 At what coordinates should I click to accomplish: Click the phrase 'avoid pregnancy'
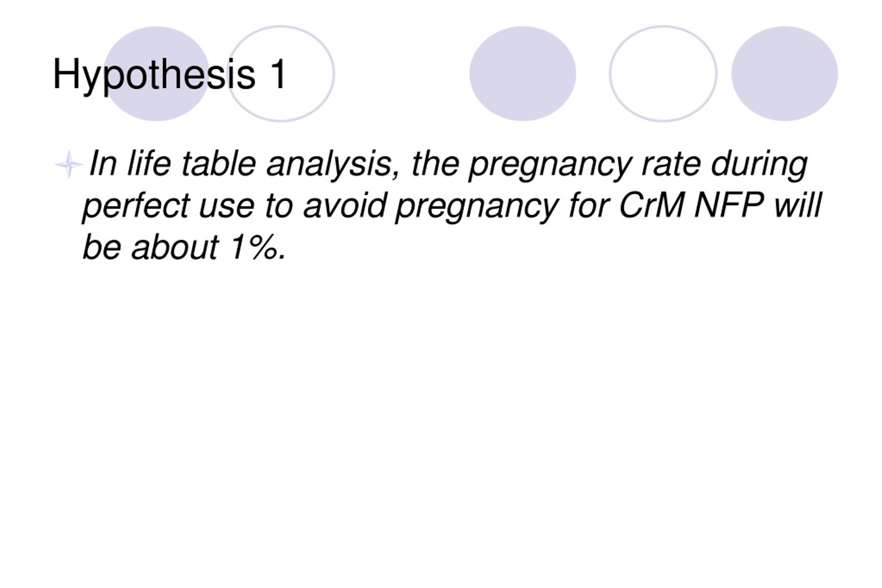pos(431,206)
